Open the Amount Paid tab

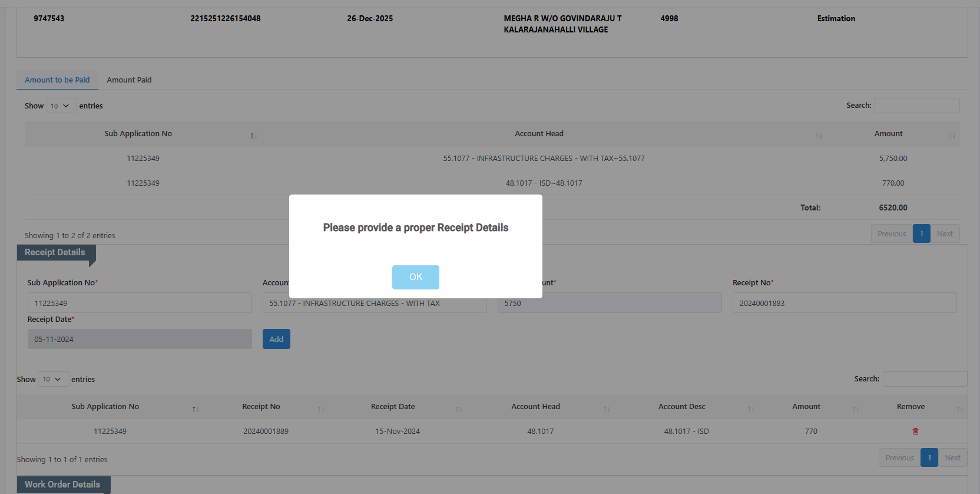pos(129,80)
